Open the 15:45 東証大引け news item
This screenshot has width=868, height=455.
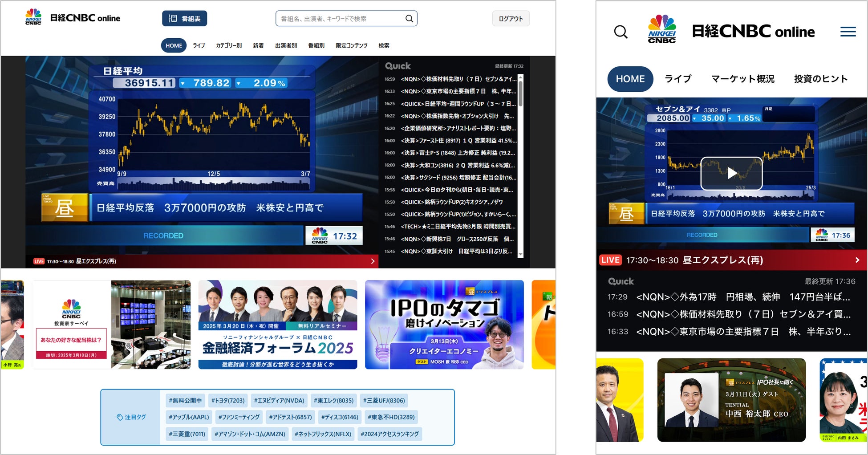pyautogui.click(x=450, y=251)
